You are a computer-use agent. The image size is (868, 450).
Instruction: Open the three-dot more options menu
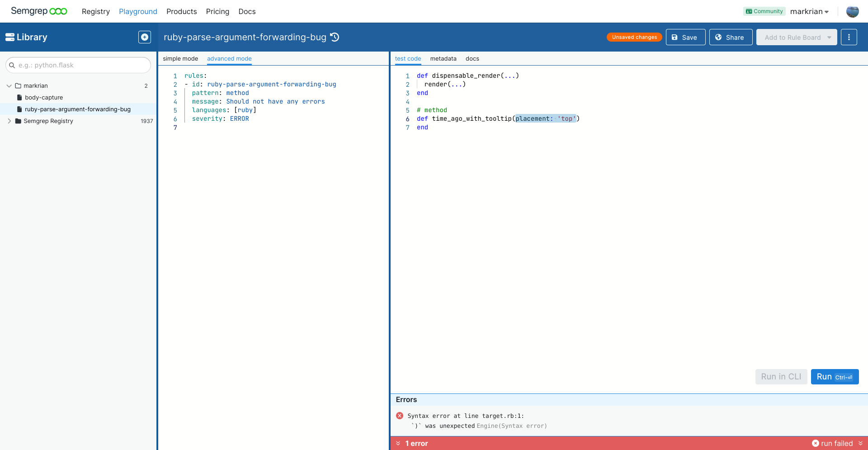point(849,37)
